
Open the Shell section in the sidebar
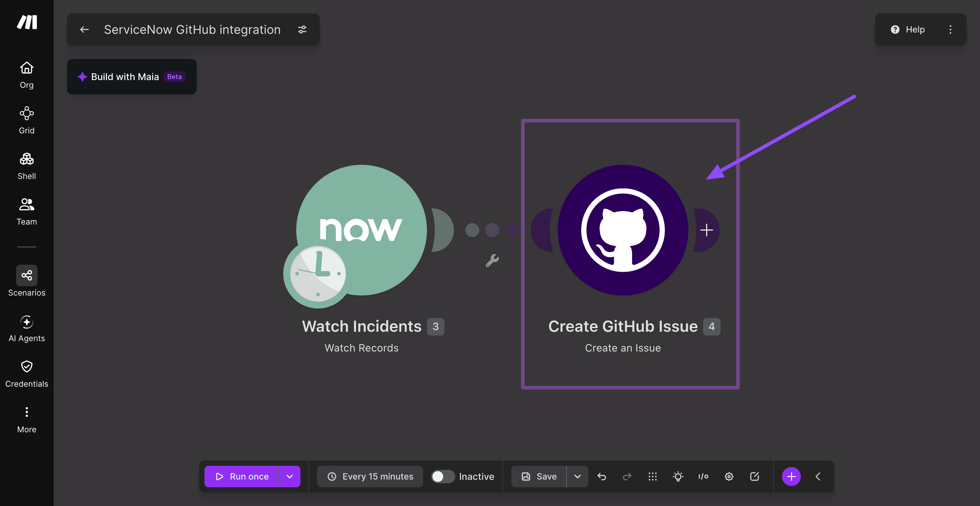[x=26, y=166]
